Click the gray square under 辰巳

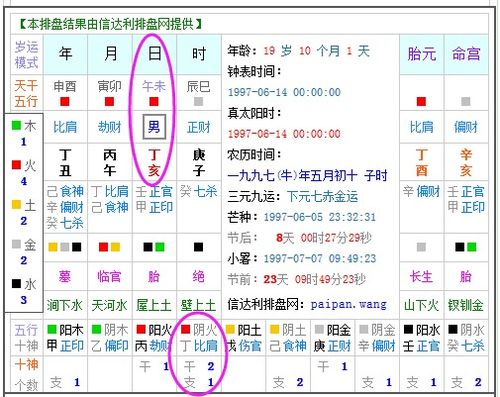198,101
